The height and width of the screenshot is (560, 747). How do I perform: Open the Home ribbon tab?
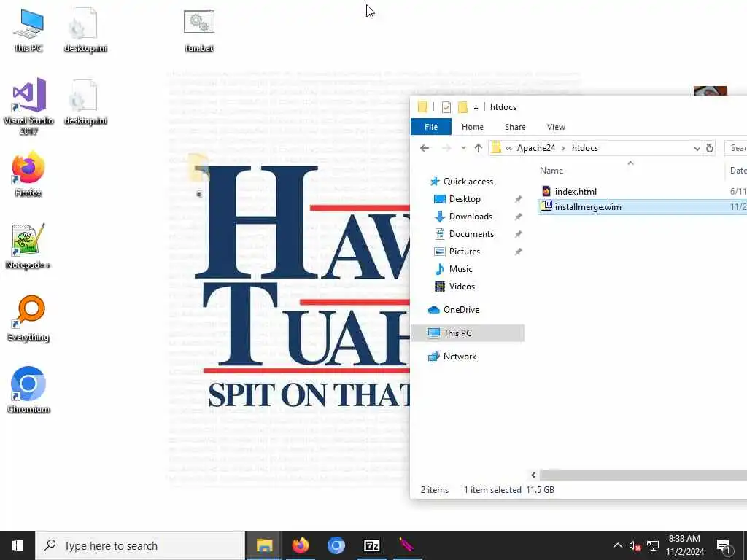(472, 127)
